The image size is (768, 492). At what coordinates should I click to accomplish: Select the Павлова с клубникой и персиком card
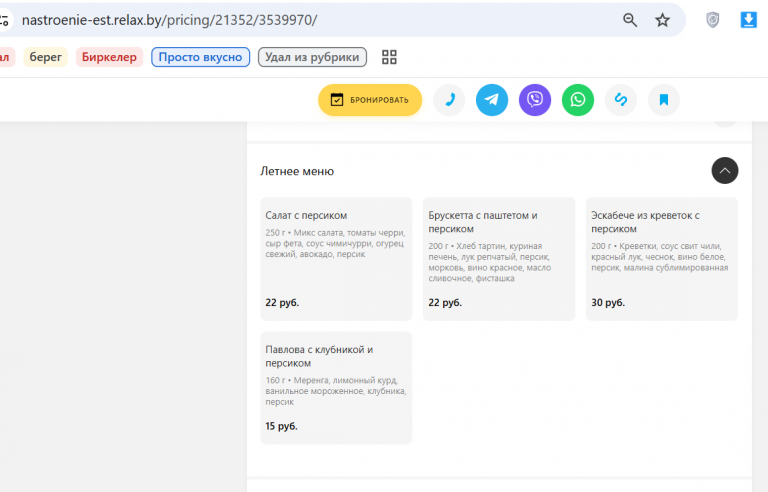coord(336,388)
